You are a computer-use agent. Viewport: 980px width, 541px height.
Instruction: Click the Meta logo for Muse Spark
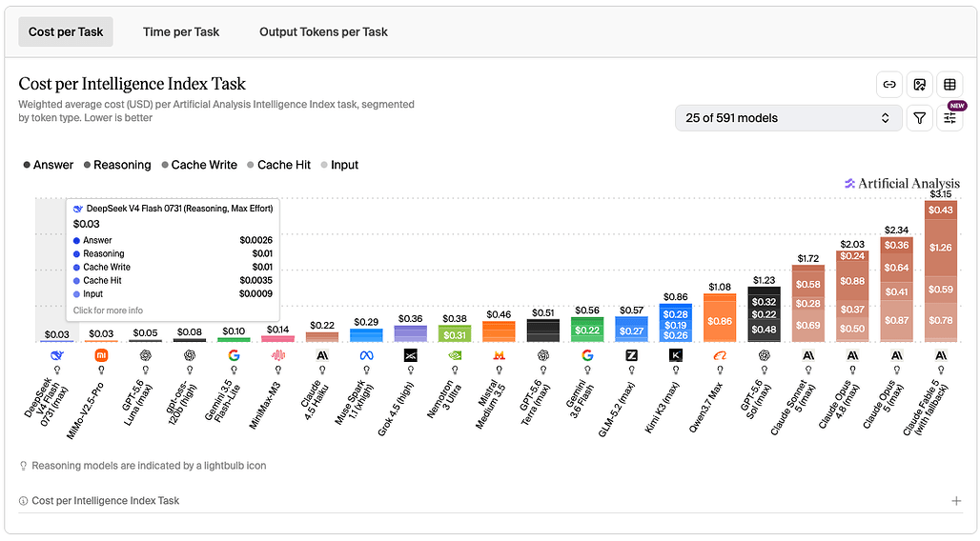366,355
